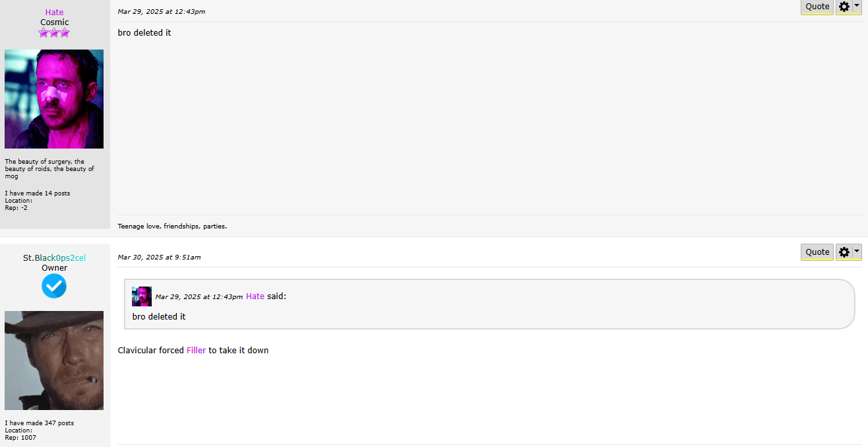Screen dimensions: 868x447
Task: Click 'I have made 347 posts' text
Action: tap(40, 423)
